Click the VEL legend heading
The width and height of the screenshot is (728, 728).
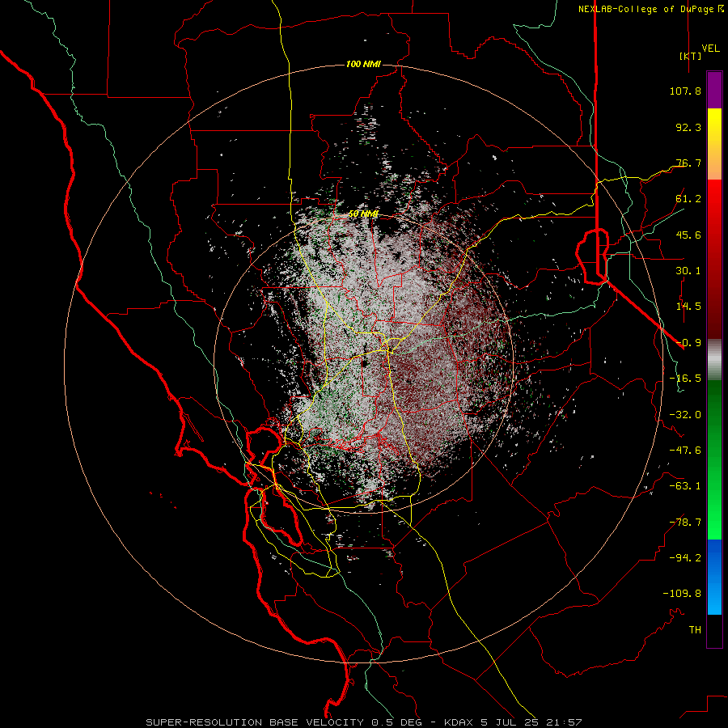point(711,48)
